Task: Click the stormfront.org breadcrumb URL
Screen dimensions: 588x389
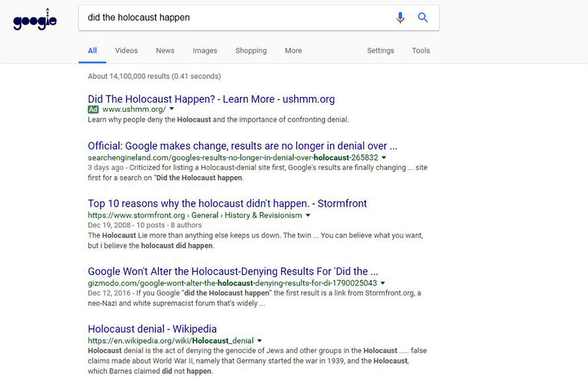Action: click(195, 215)
